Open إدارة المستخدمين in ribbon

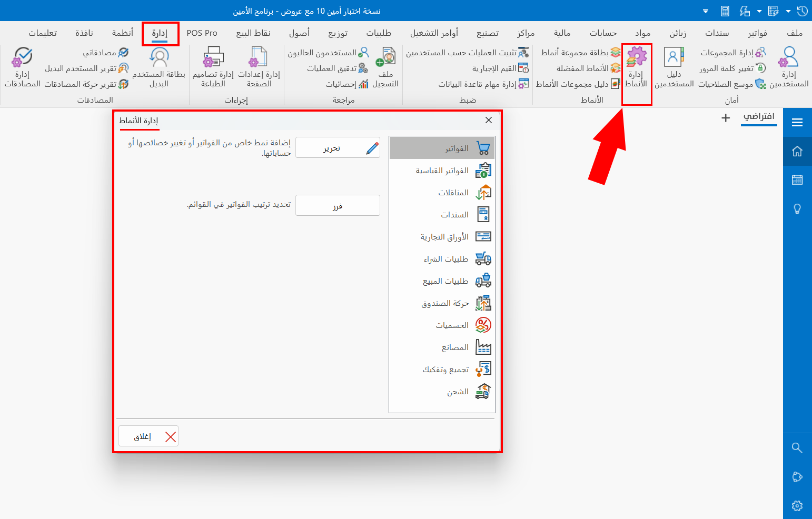[x=788, y=67]
